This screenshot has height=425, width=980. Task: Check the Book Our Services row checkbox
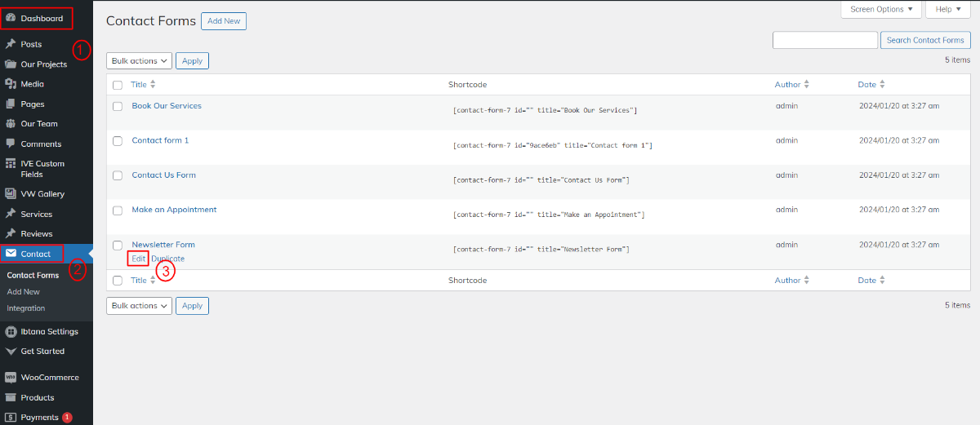tap(118, 107)
